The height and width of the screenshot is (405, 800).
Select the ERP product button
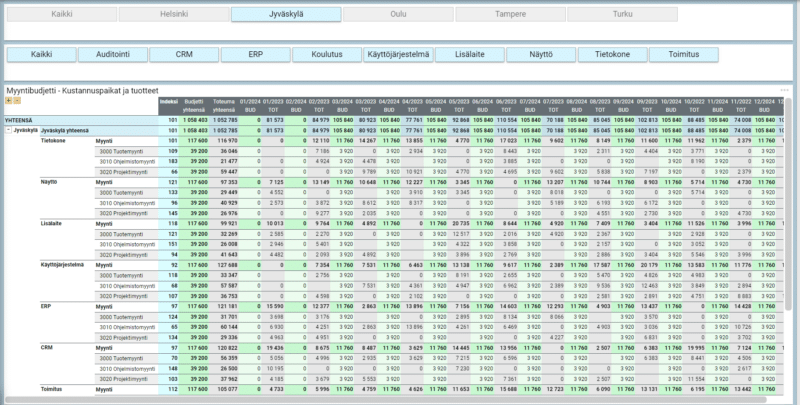[256, 55]
